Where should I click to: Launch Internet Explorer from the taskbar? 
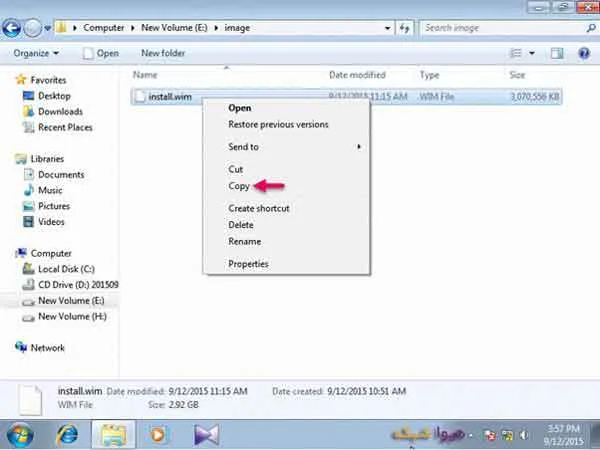[x=67, y=435]
